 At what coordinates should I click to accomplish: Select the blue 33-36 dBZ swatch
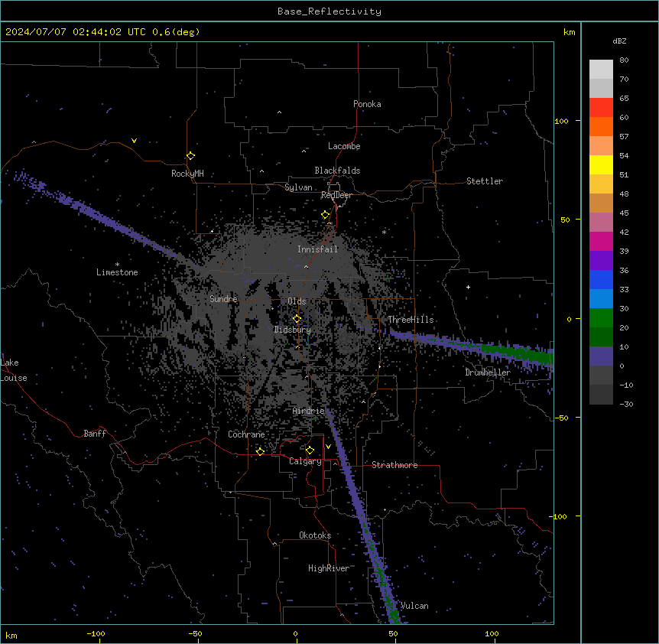(601, 279)
